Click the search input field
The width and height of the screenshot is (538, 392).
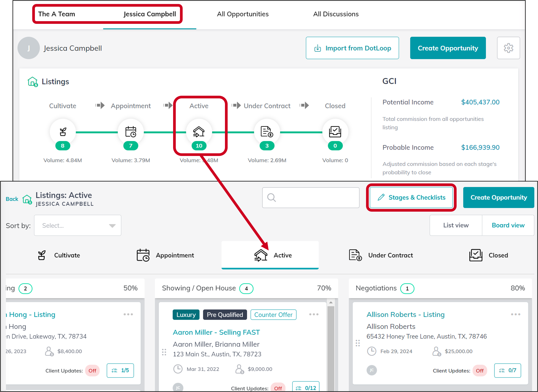(x=311, y=197)
